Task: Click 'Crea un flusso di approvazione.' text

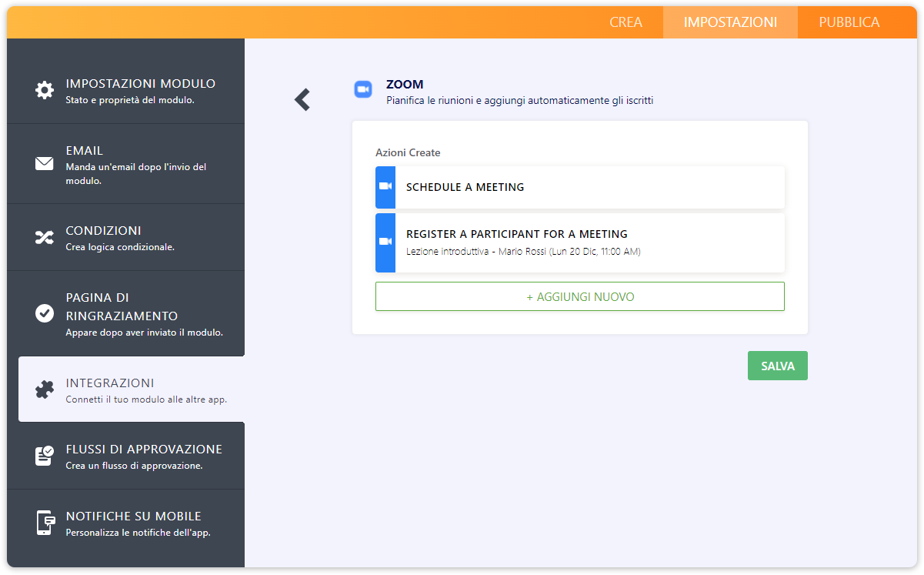Action: pos(134,466)
